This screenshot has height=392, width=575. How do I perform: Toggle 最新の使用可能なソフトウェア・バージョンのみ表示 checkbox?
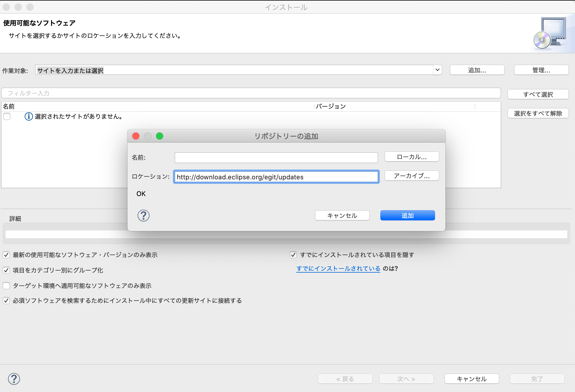pyautogui.click(x=6, y=255)
